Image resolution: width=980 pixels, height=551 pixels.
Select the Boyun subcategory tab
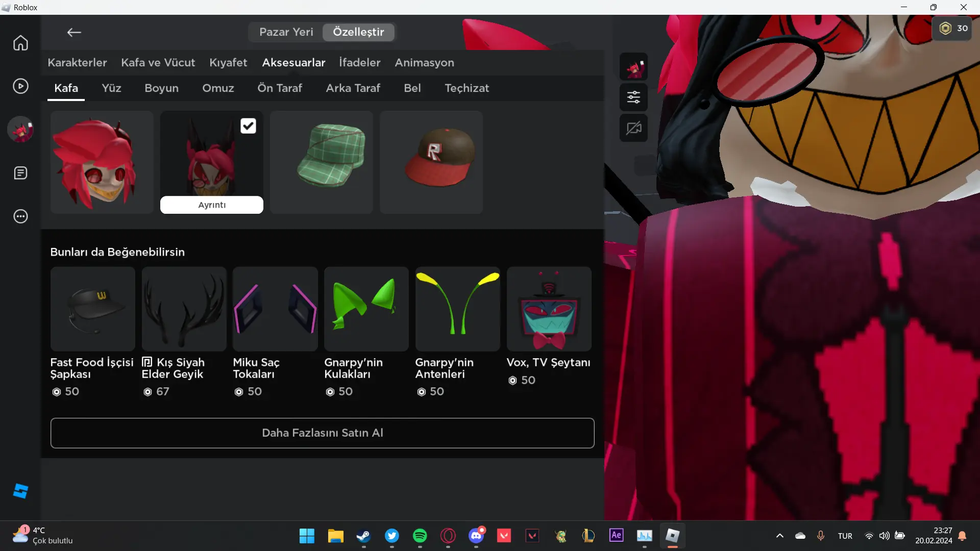click(x=161, y=88)
